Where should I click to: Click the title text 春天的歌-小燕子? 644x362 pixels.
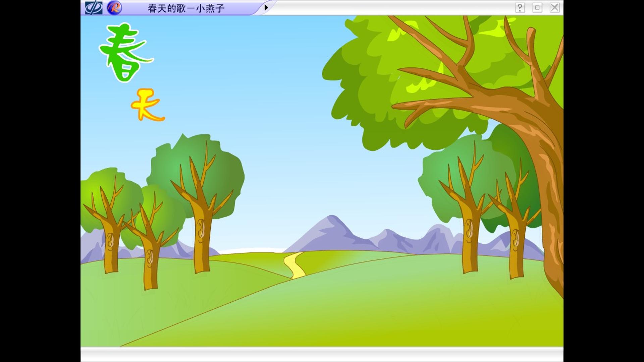186,8
